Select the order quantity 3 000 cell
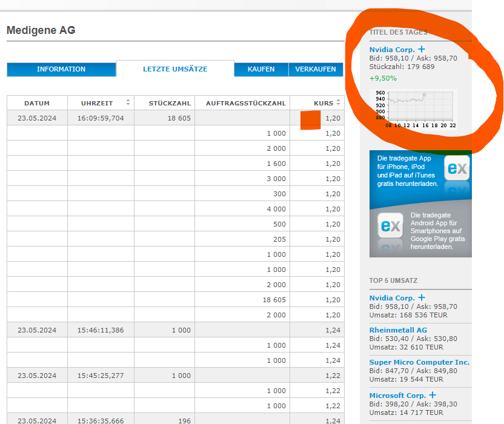Viewport: 504px width, 424px height. [242, 179]
